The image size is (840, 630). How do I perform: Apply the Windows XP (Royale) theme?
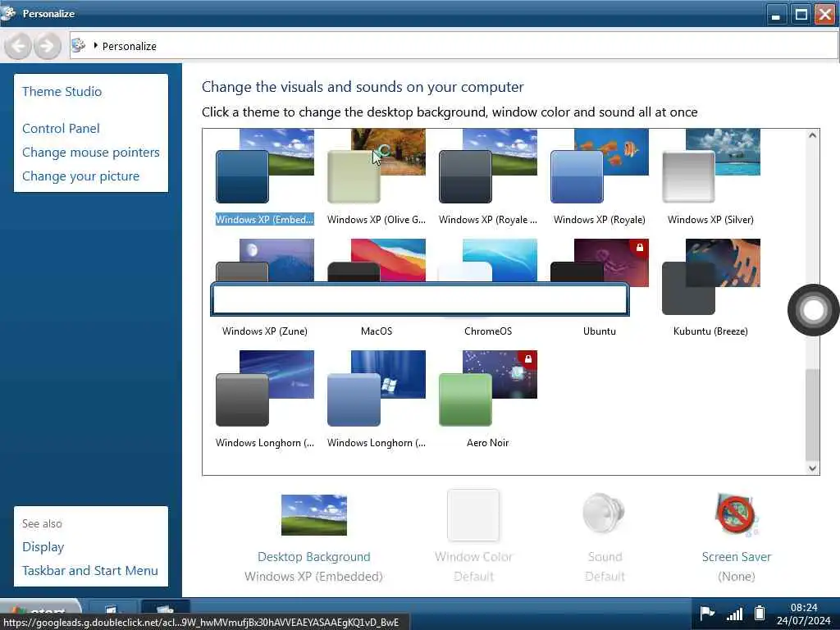[x=599, y=166]
